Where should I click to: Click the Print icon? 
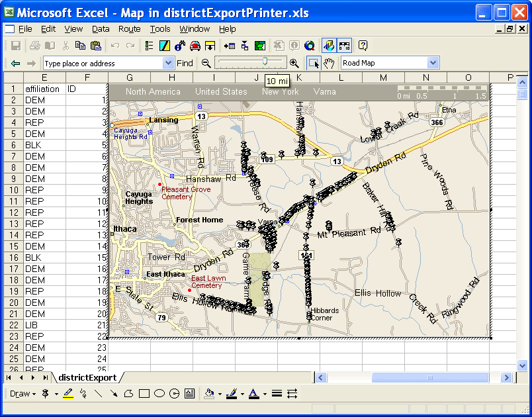[34, 46]
